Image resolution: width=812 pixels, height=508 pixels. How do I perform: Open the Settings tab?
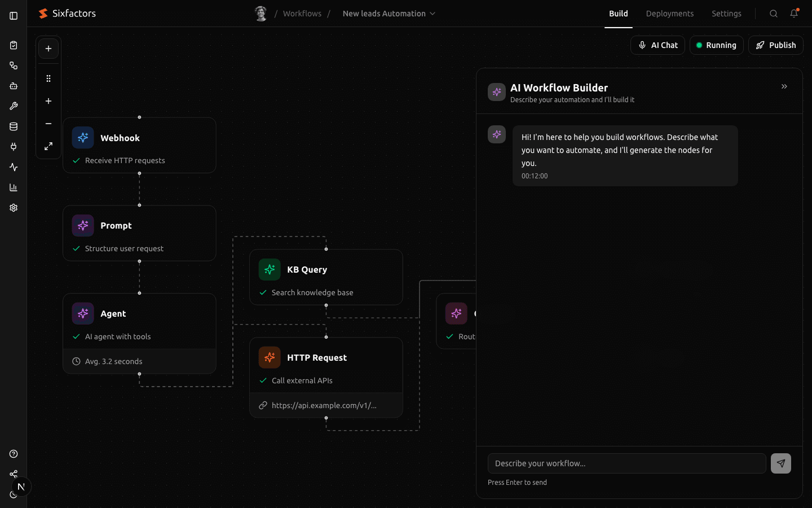(x=726, y=13)
